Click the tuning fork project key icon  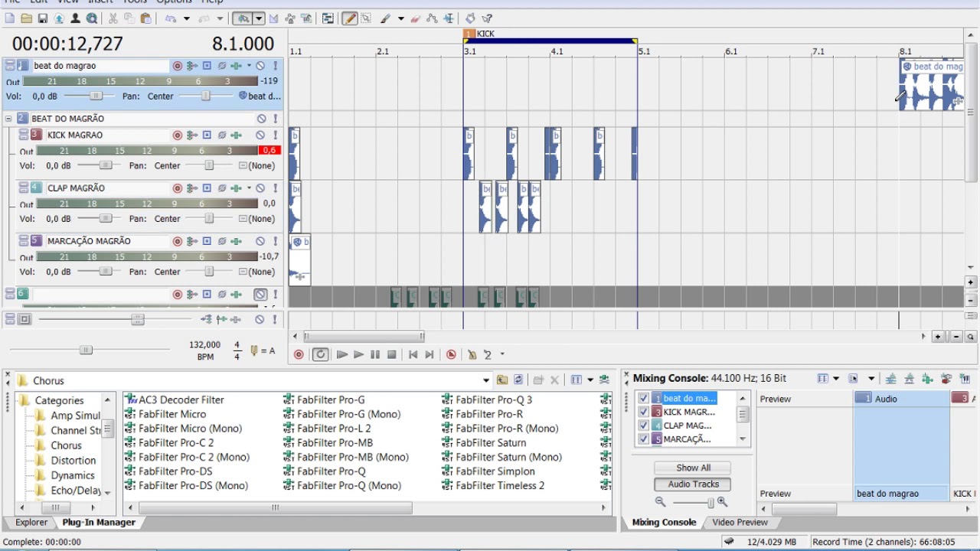click(254, 350)
